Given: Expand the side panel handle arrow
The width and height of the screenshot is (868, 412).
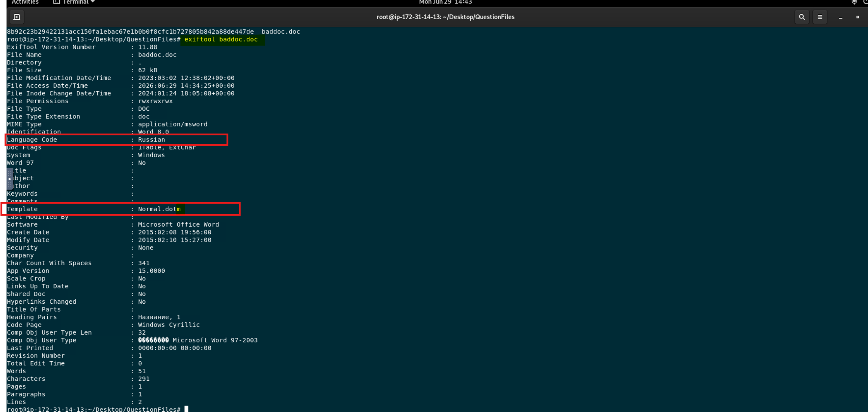Looking at the screenshot, I should (10, 179).
